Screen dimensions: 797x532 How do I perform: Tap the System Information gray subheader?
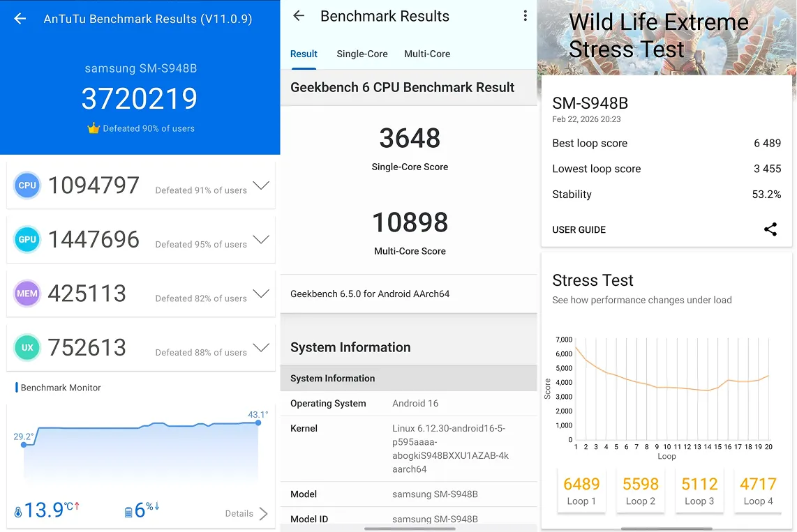[x=409, y=378]
